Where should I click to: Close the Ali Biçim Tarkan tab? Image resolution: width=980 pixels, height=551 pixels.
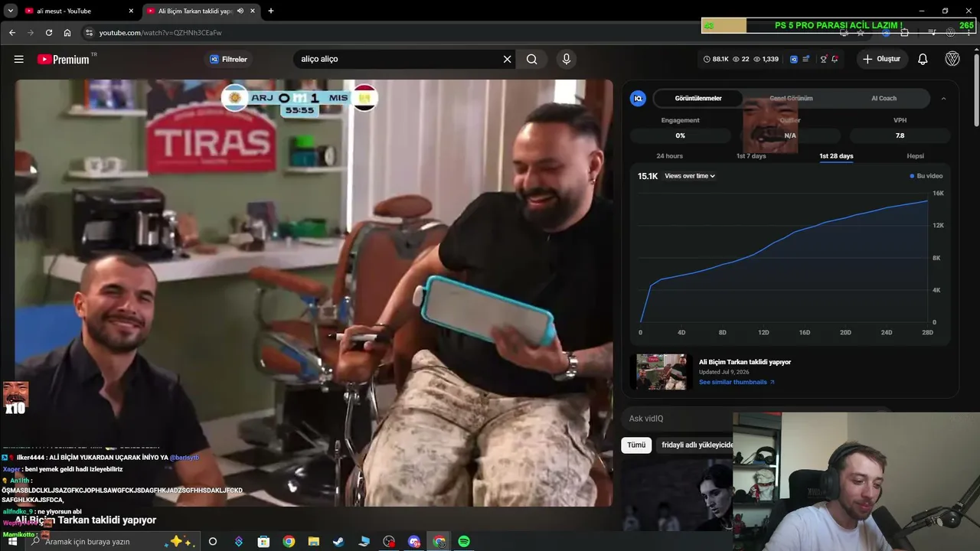[253, 11]
